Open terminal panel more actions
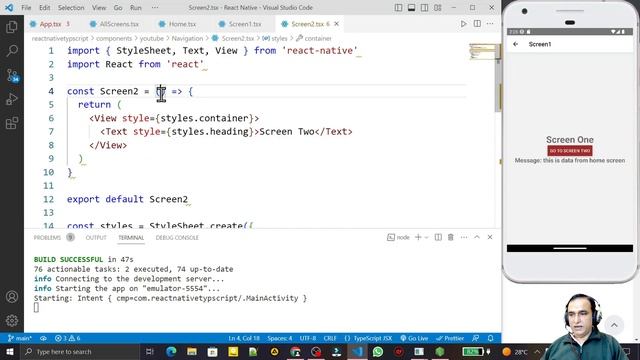640x360 pixels. click(464, 237)
